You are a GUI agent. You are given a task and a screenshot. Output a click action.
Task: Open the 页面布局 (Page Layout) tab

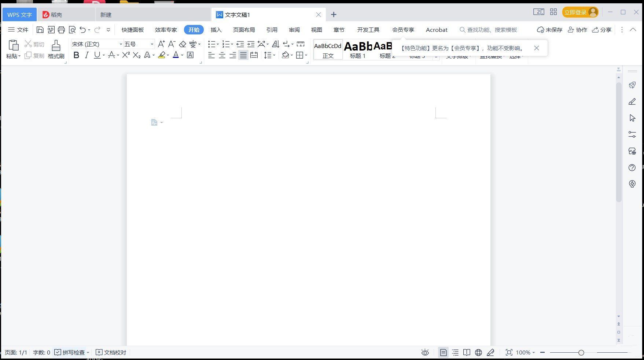pyautogui.click(x=244, y=30)
